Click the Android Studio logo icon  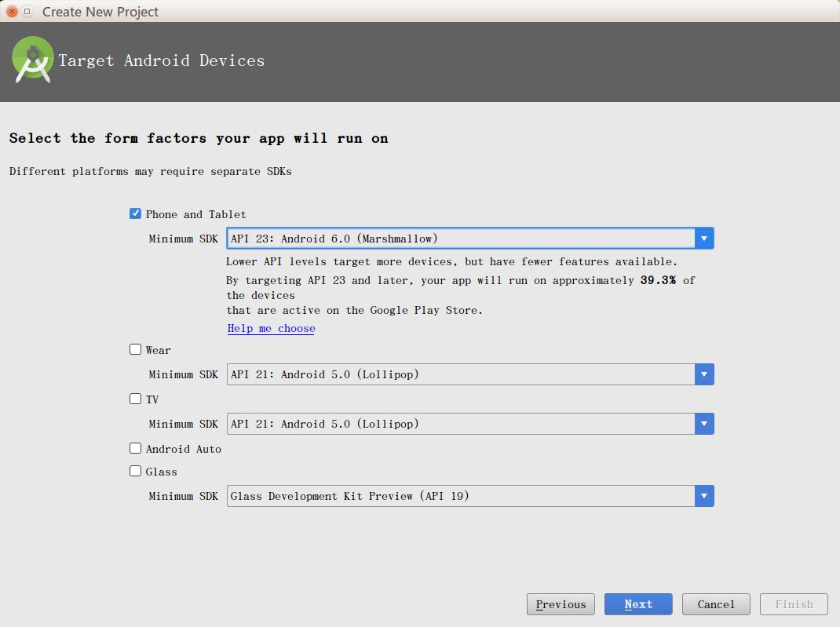pyautogui.click(x=33, y=60)
